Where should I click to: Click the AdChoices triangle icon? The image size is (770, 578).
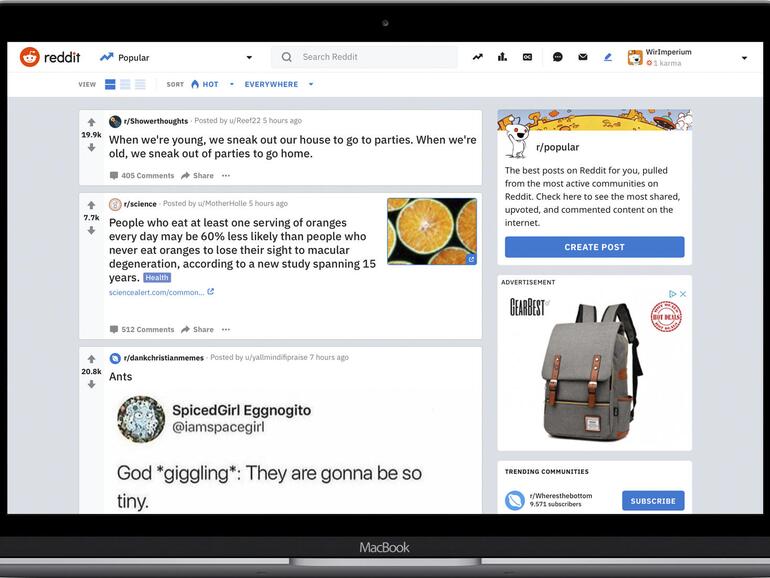[x=672, y=294]
